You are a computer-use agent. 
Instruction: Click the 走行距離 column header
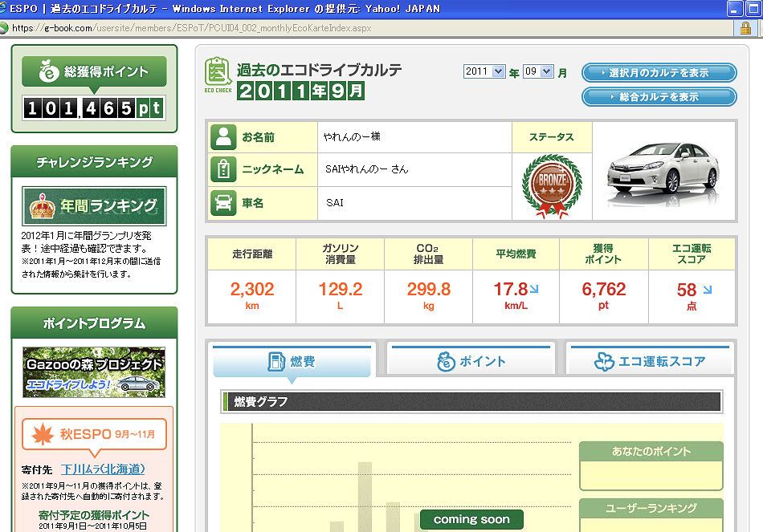(x=252, y=254)
